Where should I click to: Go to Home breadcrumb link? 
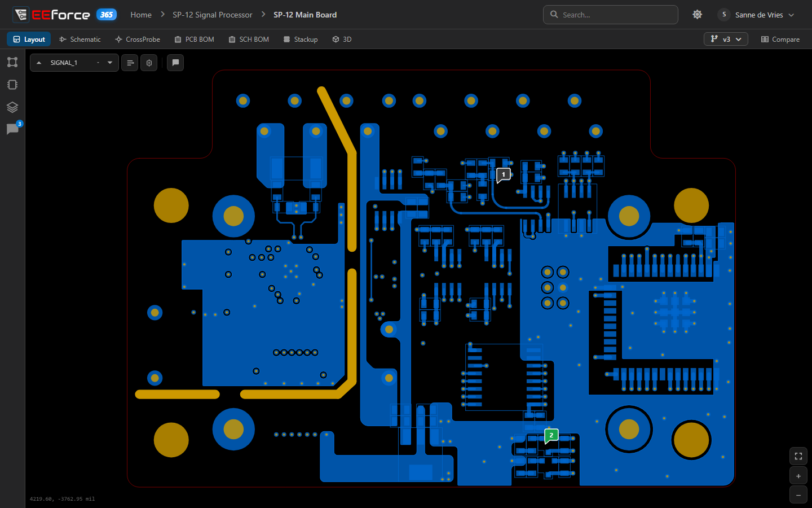(141, 15)
